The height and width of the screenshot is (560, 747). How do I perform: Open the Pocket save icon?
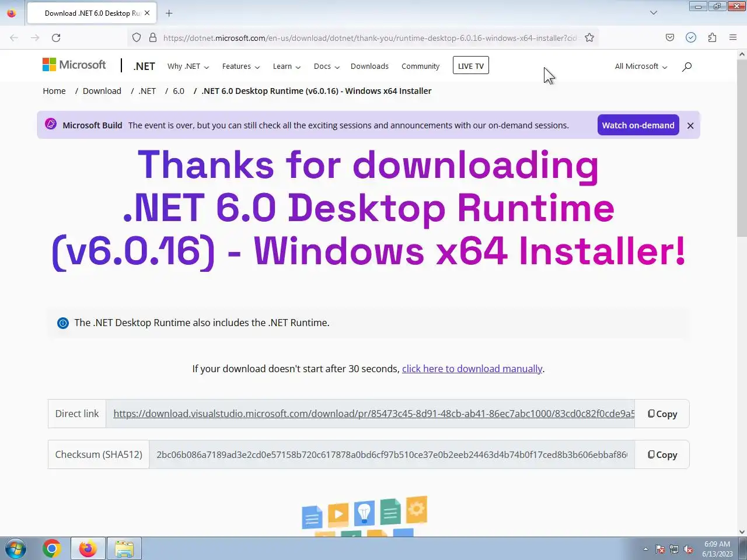point(670,38)
